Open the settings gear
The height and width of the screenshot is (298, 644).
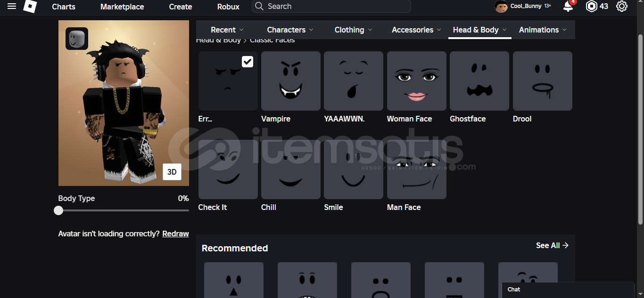tap(622, 6)
